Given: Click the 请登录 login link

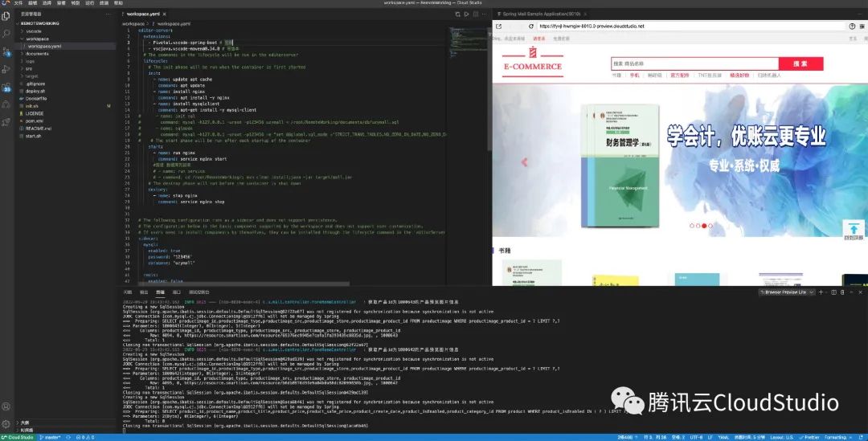Looking at the screenshot, I should coord(538,39).
